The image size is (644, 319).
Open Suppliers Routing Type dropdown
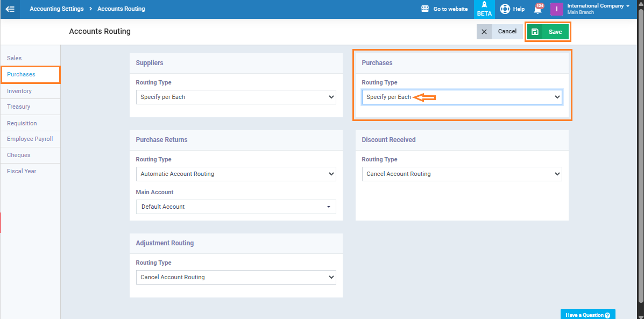pyautogui.click(x=236, y=97)
